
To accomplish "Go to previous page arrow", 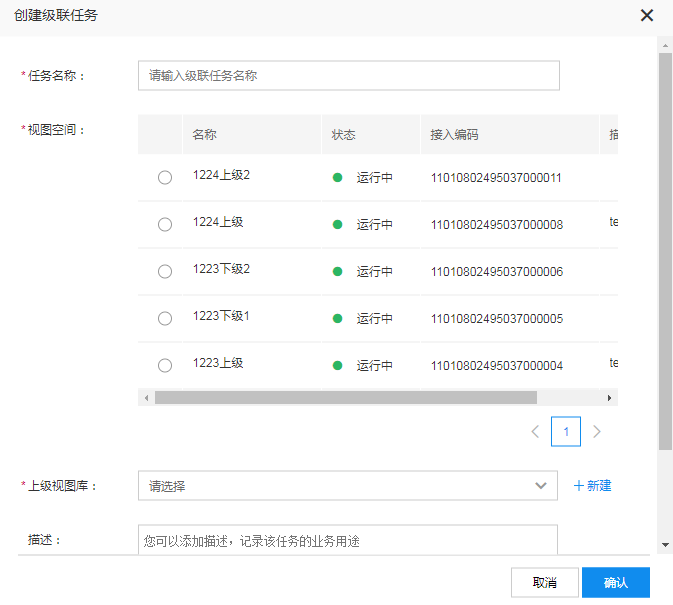I will 535,432.
